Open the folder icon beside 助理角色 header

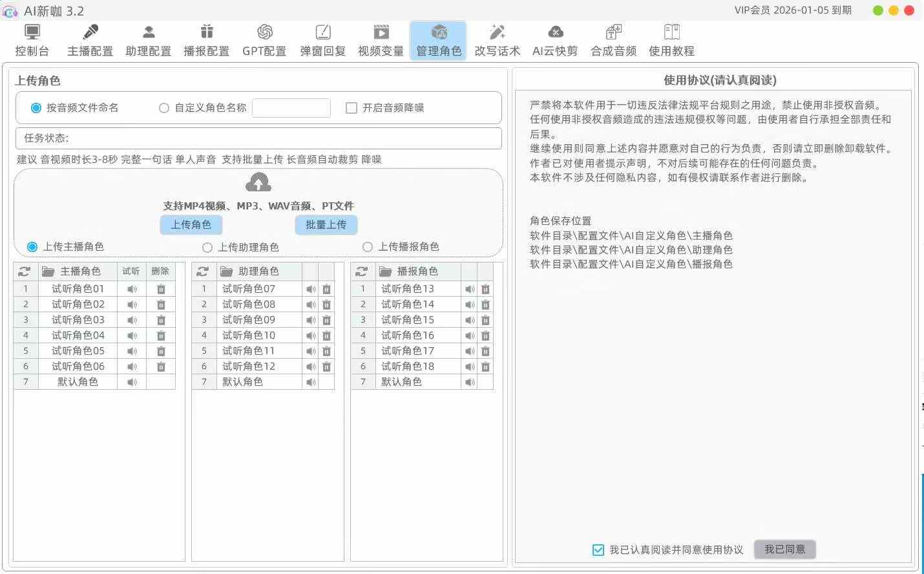tap(226, 271)
